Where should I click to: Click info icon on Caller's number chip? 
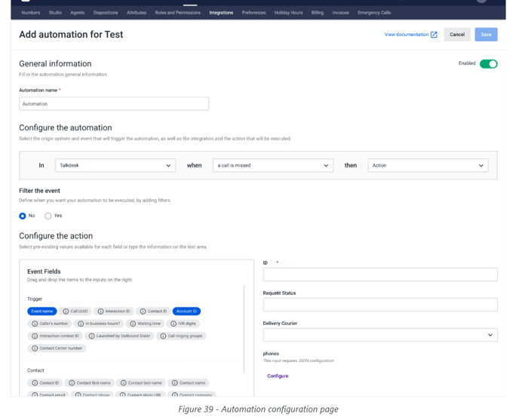34,323
